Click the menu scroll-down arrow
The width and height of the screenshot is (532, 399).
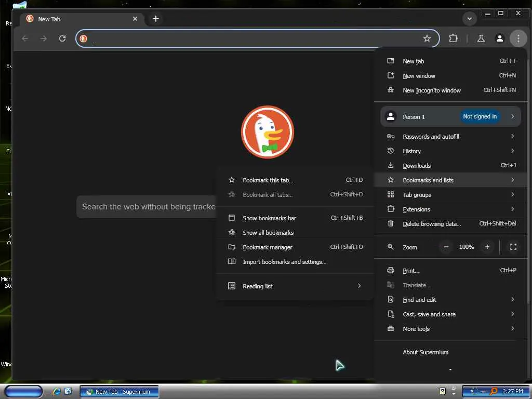450,369
